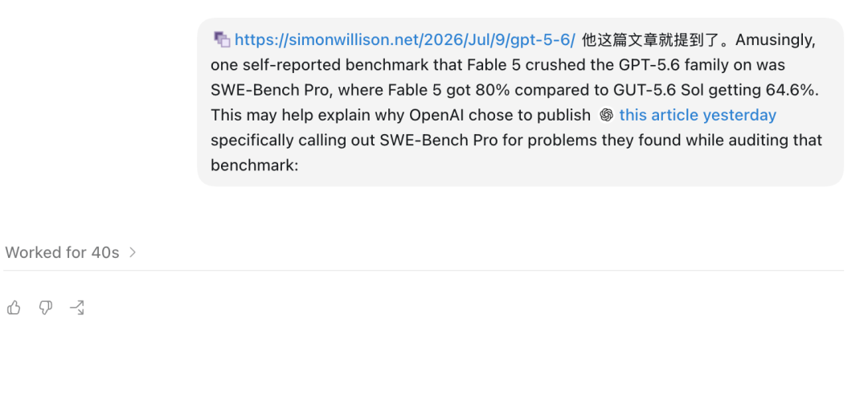Click the branching arrows fork icon

77,308
